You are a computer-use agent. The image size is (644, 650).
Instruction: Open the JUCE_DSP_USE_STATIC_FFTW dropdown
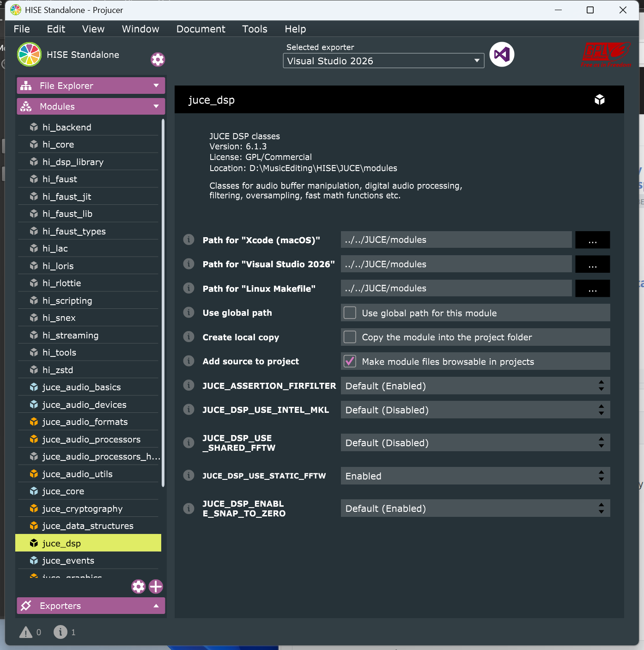click(475, 476)
